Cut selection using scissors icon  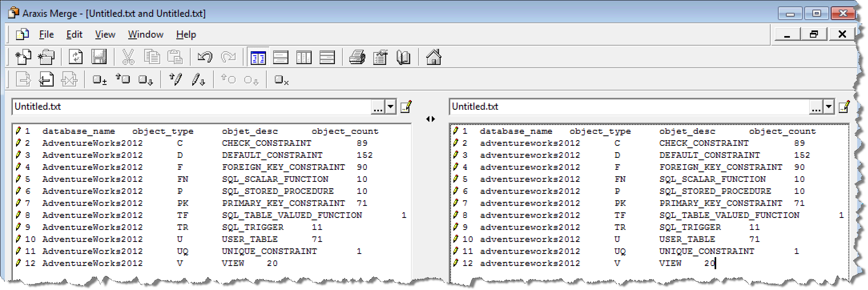coord(128,57)
